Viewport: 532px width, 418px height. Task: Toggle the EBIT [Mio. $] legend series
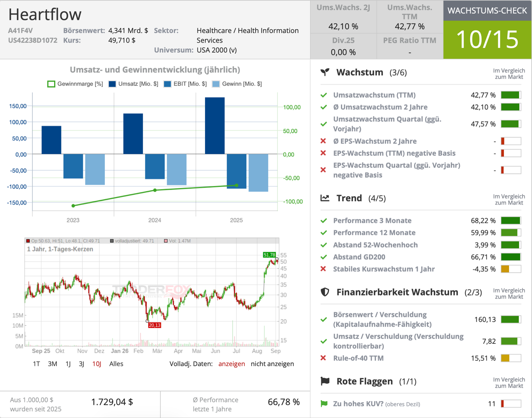pyautogui.click(x=185, y=84)
